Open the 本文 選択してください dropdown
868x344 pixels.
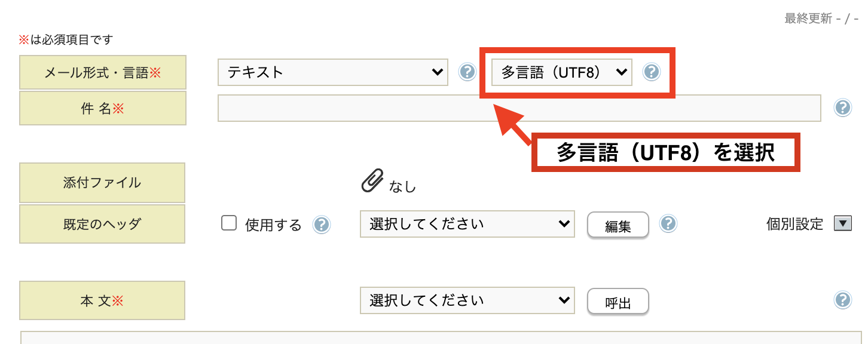(467, 300)
